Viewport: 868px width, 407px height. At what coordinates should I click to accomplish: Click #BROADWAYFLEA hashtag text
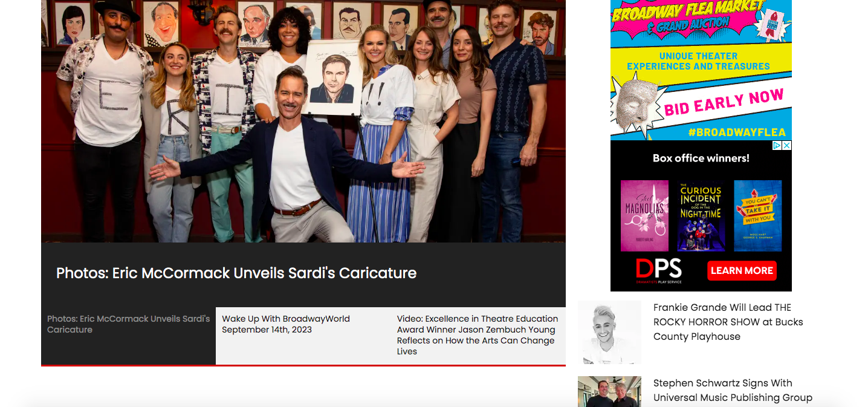[x=737, y=132]
